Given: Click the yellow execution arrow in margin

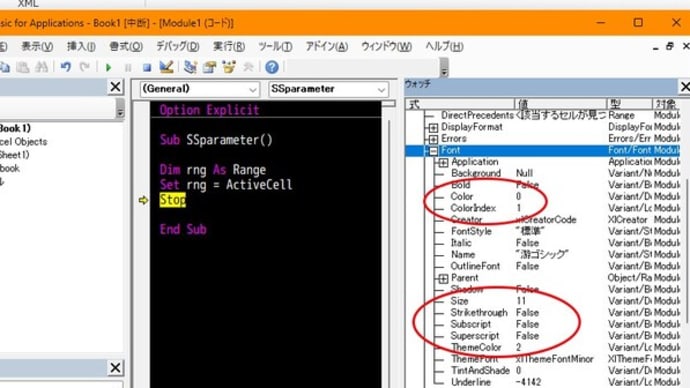Looking at the screenshot, I should [143, 200].
